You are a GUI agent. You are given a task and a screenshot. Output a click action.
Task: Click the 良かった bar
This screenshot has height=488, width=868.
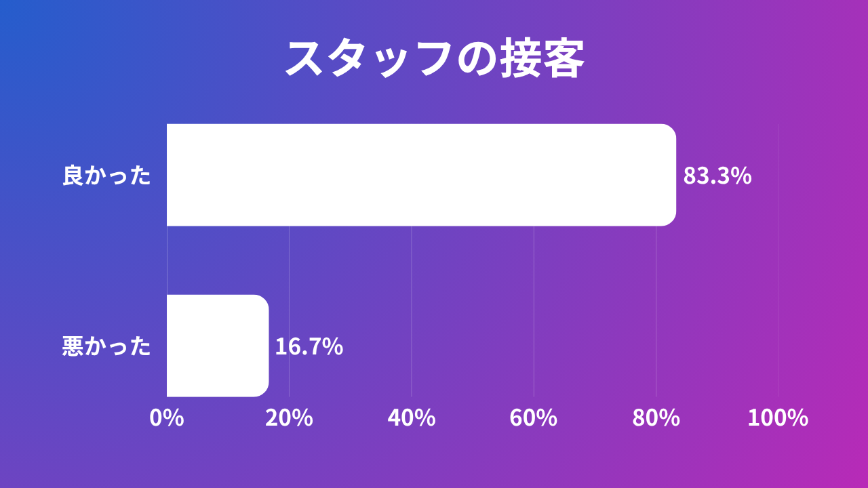pyautogui.click(x=420, y=175)
